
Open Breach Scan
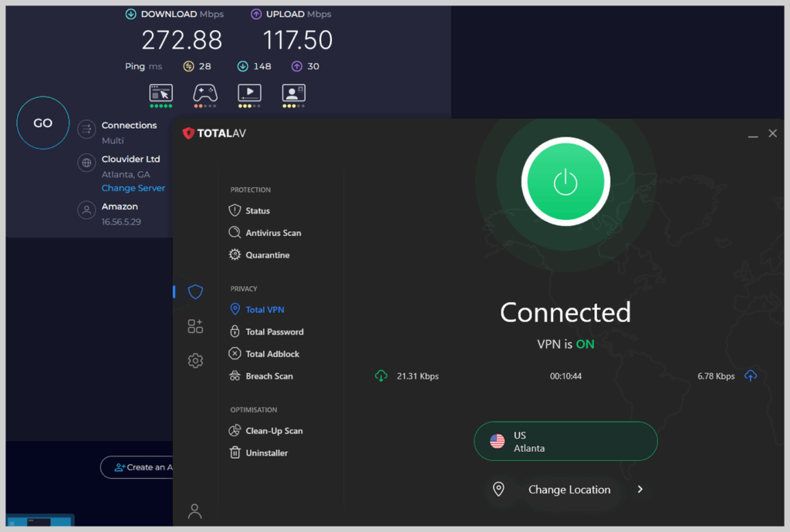coord(261,375)
